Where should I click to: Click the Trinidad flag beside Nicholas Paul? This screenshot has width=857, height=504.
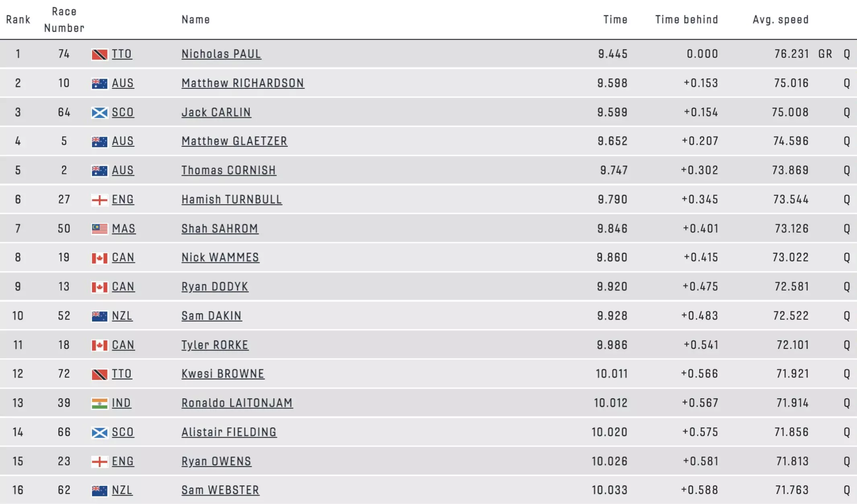click(99, 54)
